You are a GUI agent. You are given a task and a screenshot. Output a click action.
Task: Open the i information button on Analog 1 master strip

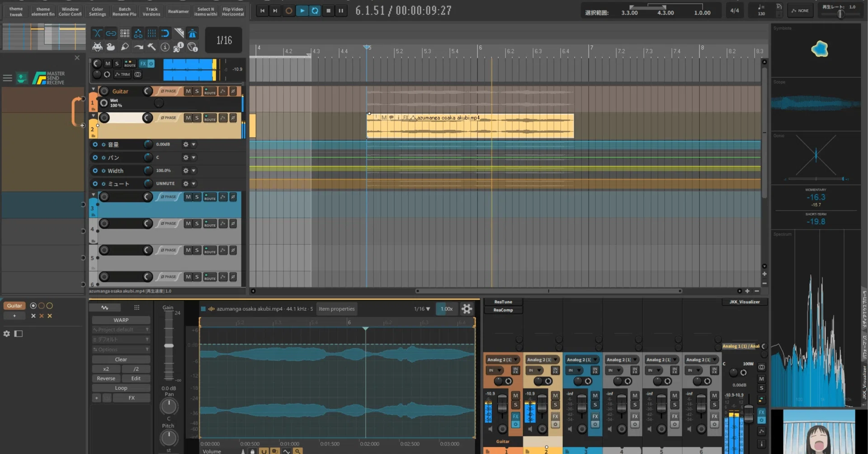[761, 444]
